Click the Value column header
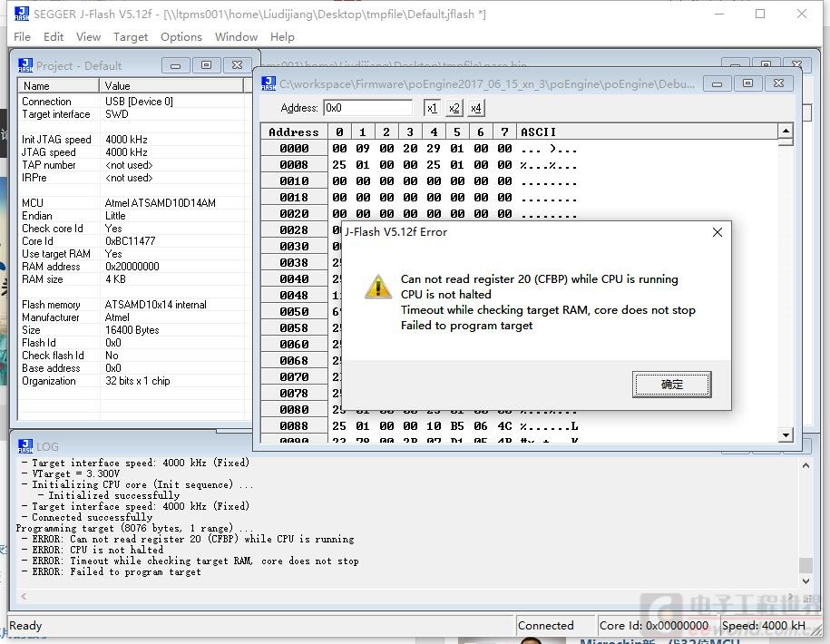 point(171,86)
